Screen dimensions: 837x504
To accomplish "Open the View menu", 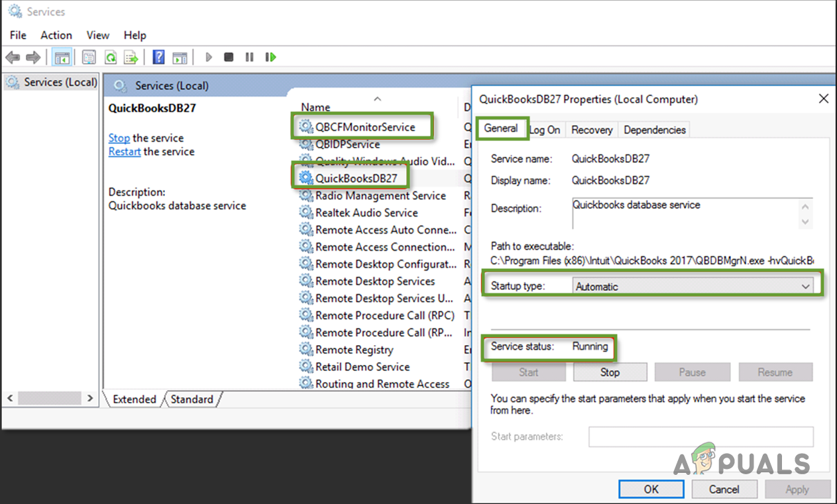I will coord(98,35).
